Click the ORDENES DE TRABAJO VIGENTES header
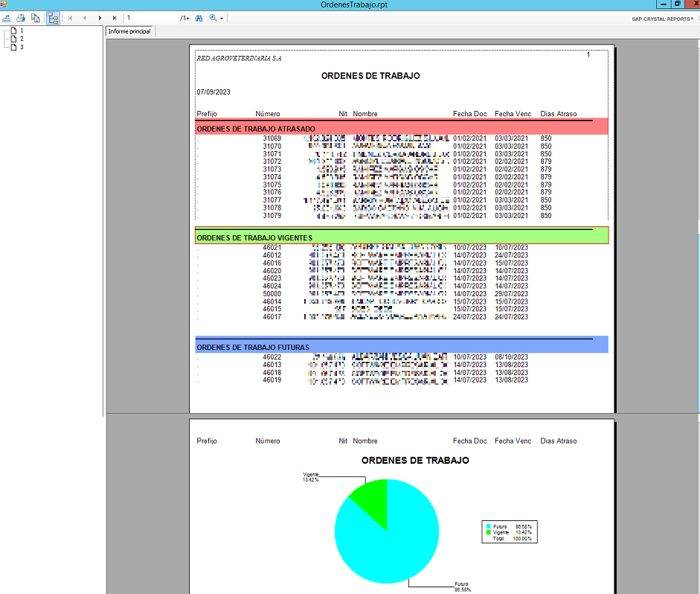Image resolution: width=700 pixels, height=594 pixels. (x=402, y=237)
